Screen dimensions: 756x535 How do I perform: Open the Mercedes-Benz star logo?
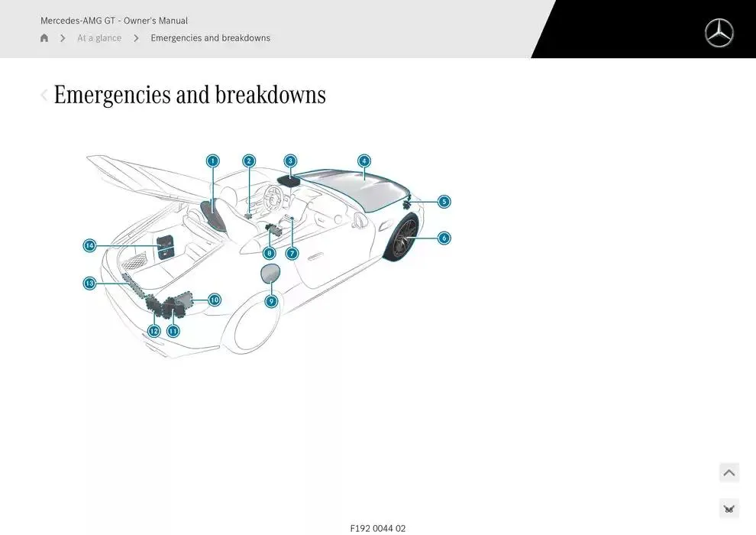[719, 33]
